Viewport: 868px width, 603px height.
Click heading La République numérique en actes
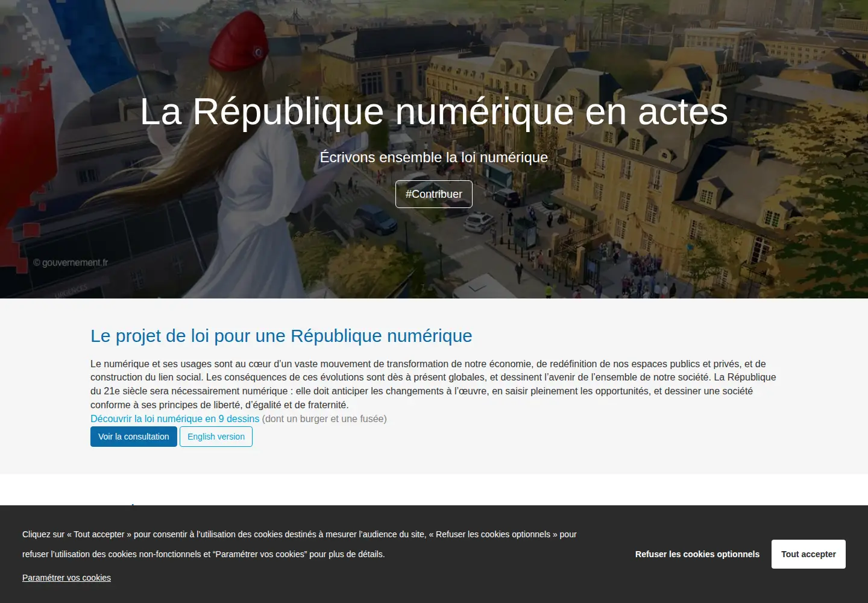coord(434,112)
